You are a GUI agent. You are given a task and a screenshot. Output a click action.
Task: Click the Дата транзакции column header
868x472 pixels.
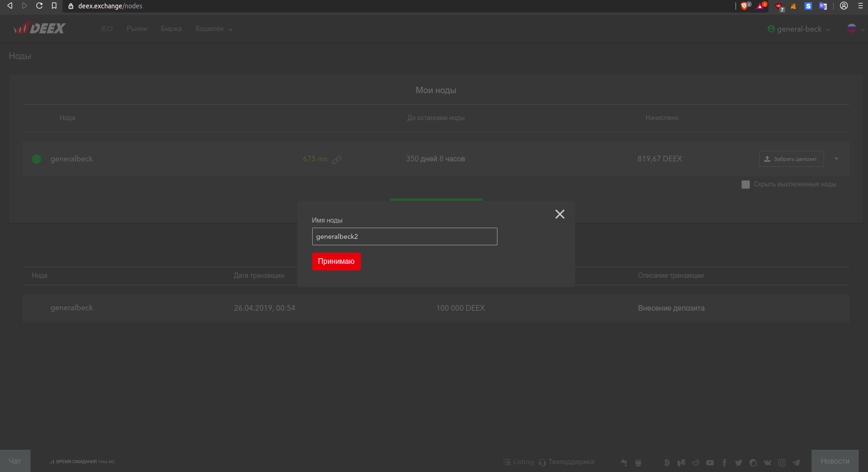259,275
